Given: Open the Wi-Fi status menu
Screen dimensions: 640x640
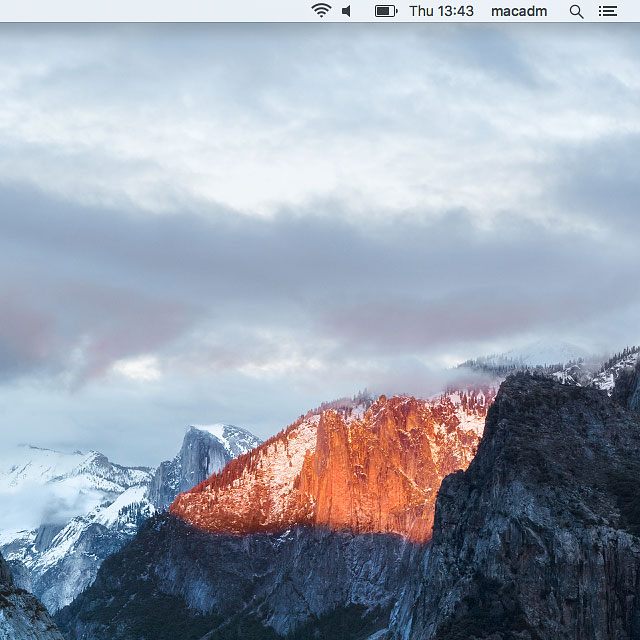Looking at the screenshot, I should point(321,11).
